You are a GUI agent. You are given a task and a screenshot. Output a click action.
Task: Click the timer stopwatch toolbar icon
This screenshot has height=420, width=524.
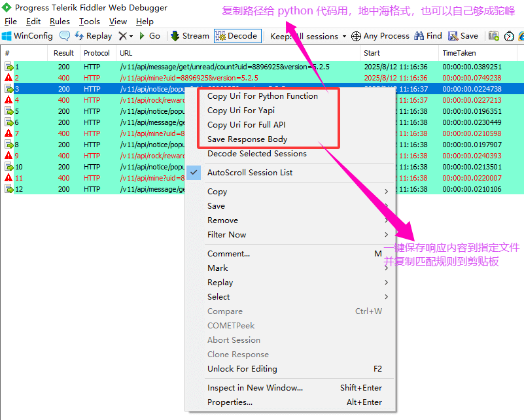509,36
